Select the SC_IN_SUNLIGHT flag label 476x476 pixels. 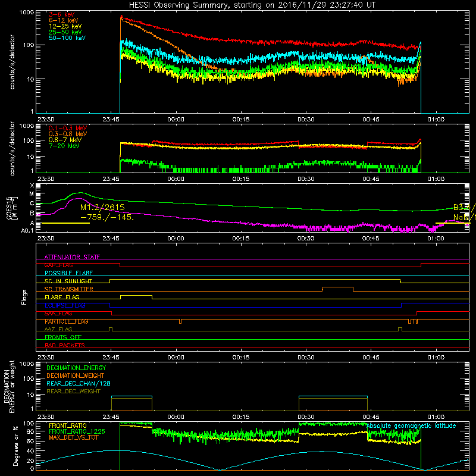point(68,281)
